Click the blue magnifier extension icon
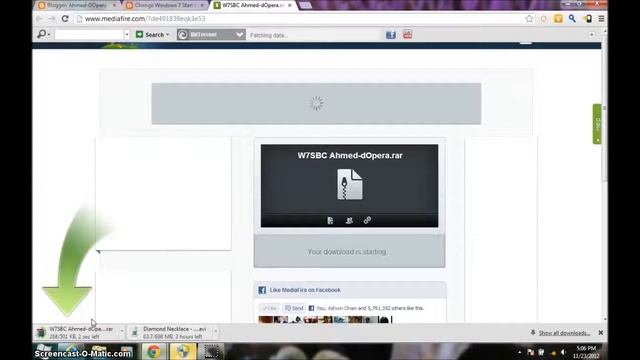640x360 pixels. point(572,18)
